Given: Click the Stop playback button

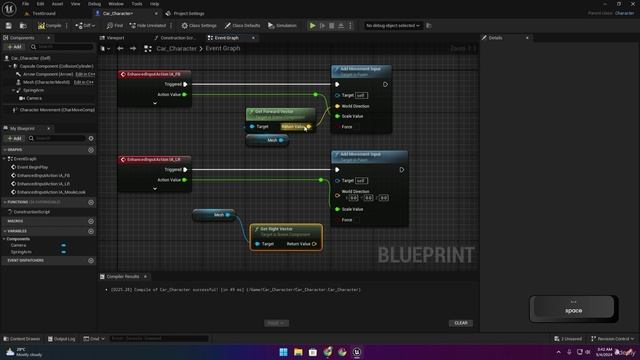Looking at the screenshot, I should pos(332,25).
